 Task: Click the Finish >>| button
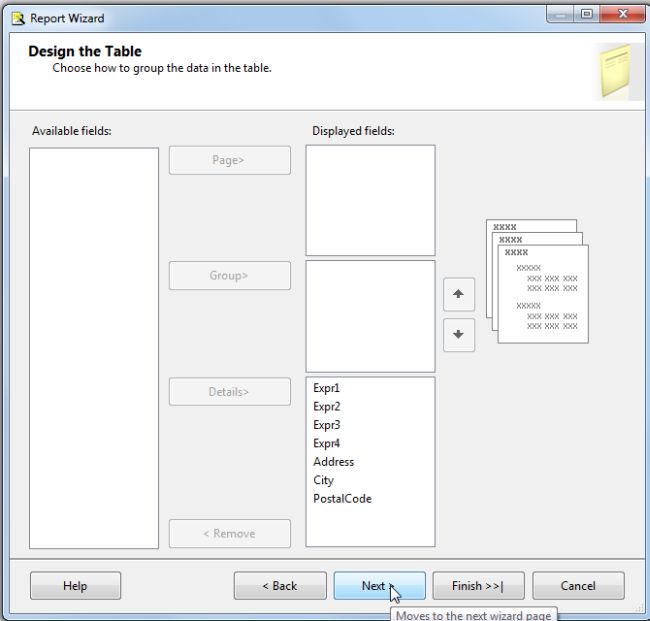(x=478, y=586)
